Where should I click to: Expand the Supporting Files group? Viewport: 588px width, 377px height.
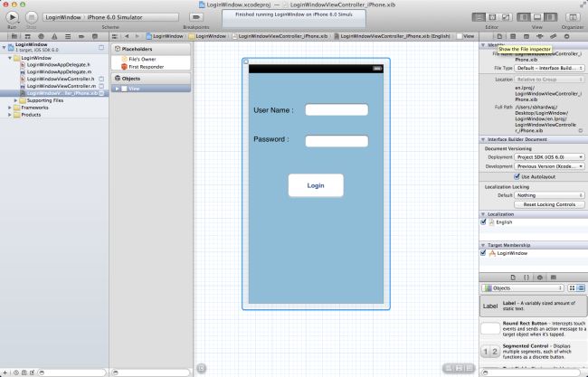pyautogui.click(x=15, y=100)
